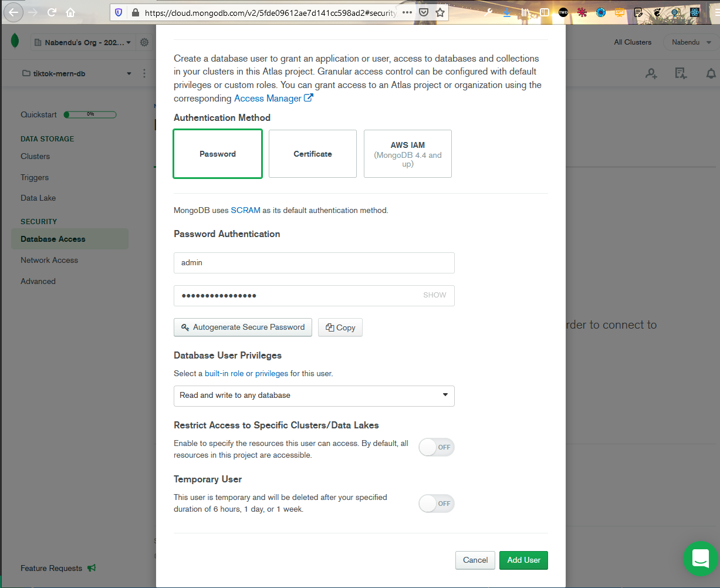Click SHOW to reveal the password
Viewport: 720px width, 588px height.
pos(435,295)
